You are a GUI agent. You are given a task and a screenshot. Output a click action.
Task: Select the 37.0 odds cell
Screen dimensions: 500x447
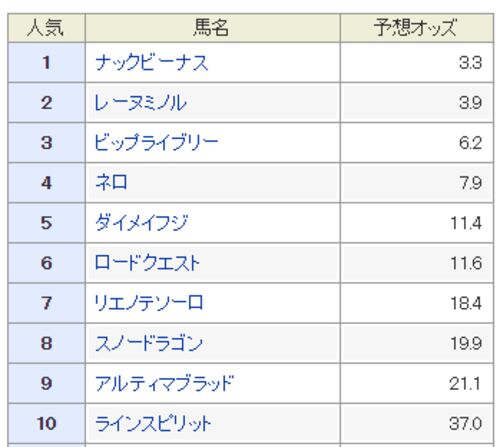(x=417, y=423)
